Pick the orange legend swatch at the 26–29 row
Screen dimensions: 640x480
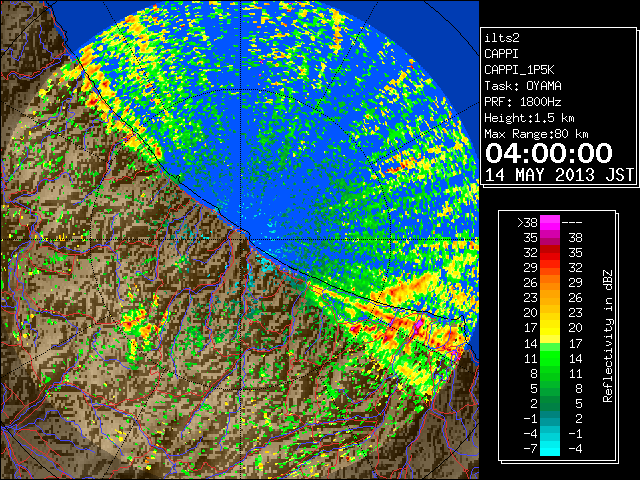click(x=550, y=282)
